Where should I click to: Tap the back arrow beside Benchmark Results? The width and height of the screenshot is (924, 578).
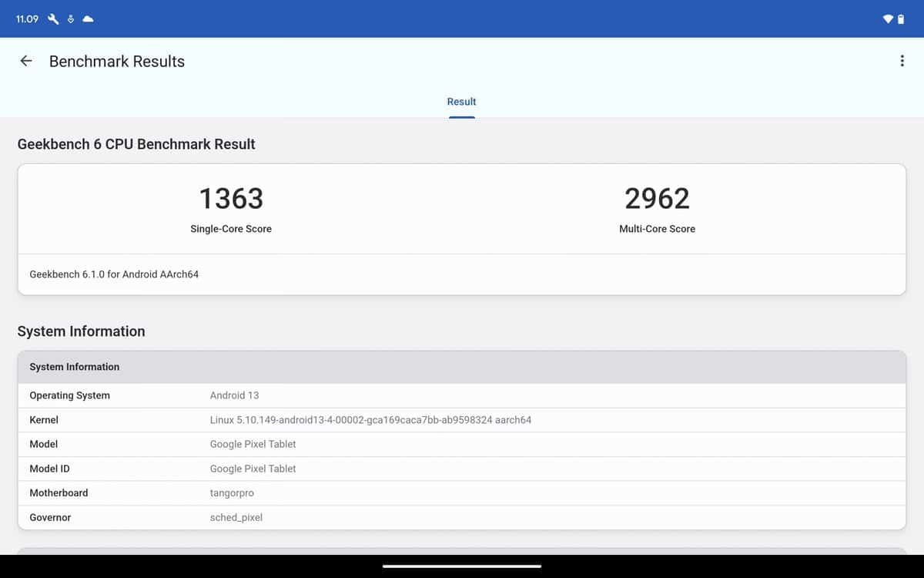(x=26, y=61)
